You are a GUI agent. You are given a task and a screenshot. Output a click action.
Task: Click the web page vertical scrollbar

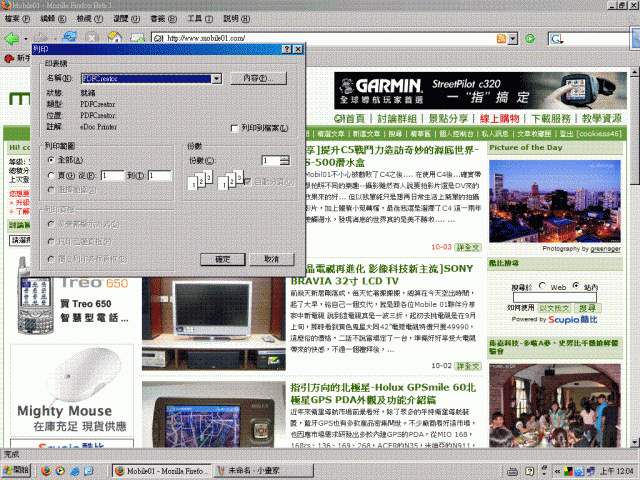point(635,257)
